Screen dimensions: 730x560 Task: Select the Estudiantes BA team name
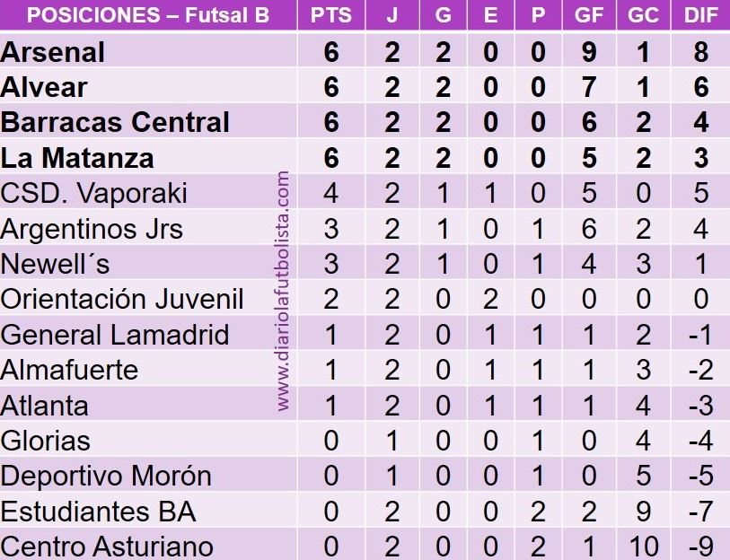[x=98, y=511]
